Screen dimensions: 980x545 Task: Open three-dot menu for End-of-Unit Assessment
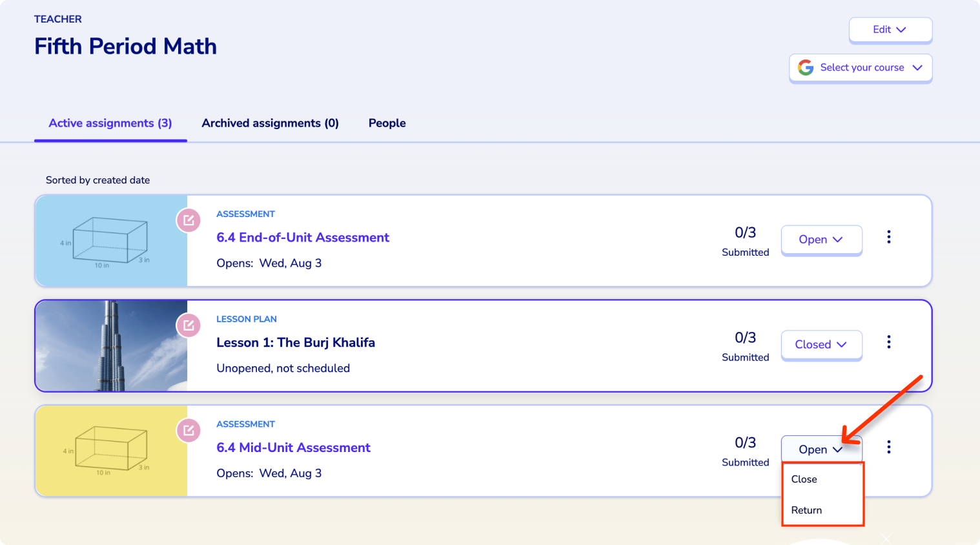[x=888, y=237]
